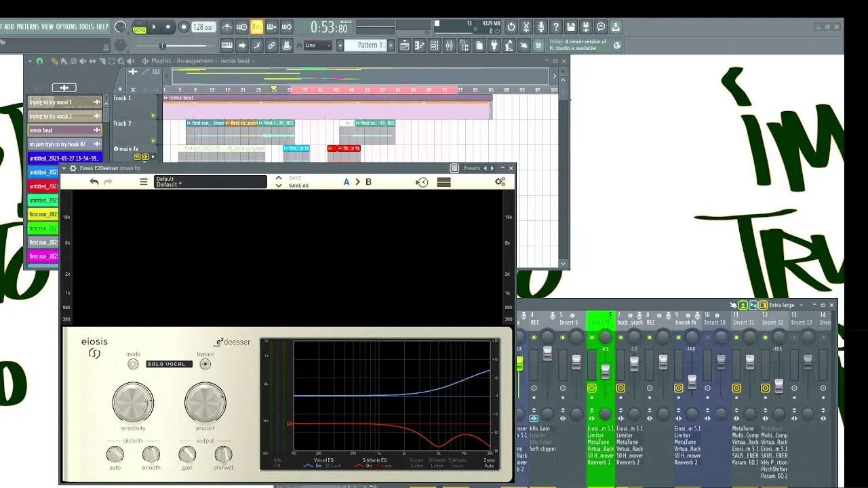This screenshot has height=488, width=868.
Task: Click the Stop button in the transport bar
Action: point(168,27)
